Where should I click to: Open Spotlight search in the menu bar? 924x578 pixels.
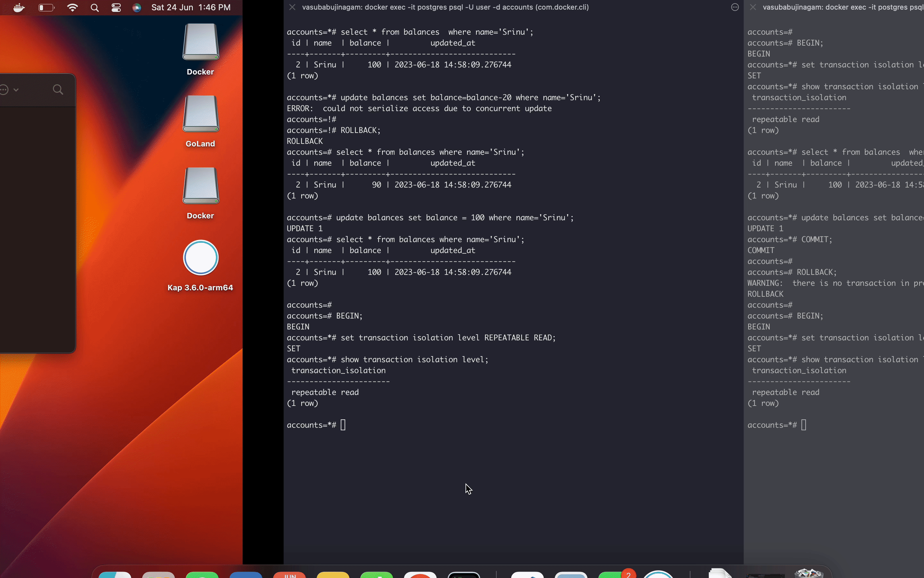coord(95,7)
